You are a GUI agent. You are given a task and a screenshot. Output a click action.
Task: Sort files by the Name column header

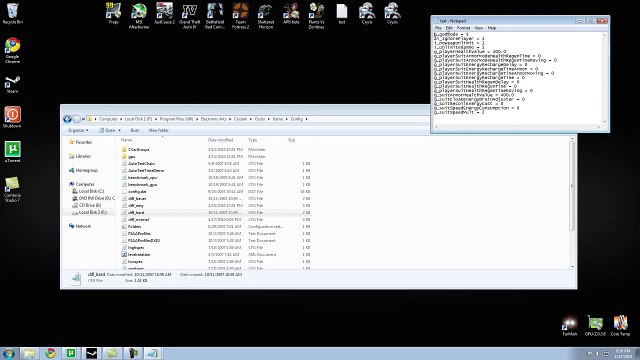127,140
